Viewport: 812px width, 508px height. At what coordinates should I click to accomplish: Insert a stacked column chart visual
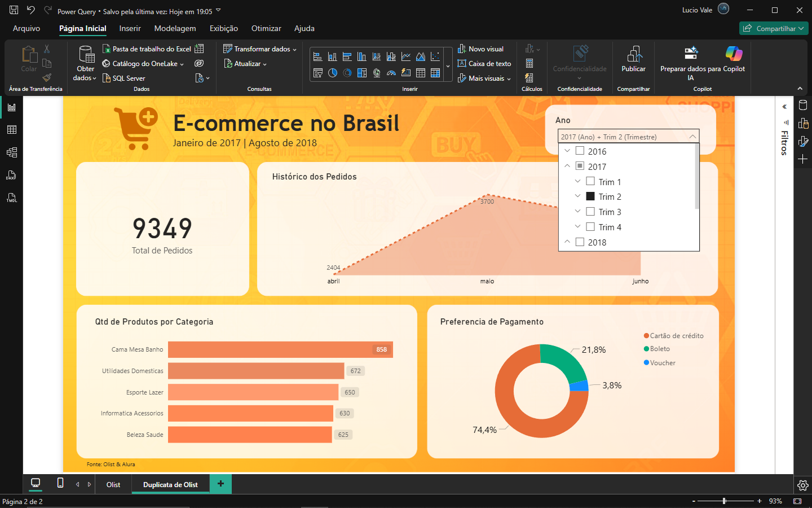(333, 56)
